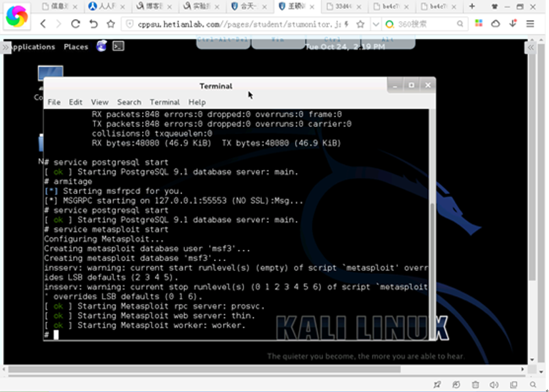Click the trash clean-up status bar icon
This screenshot has width=549, height=392.
coord(475,384)
